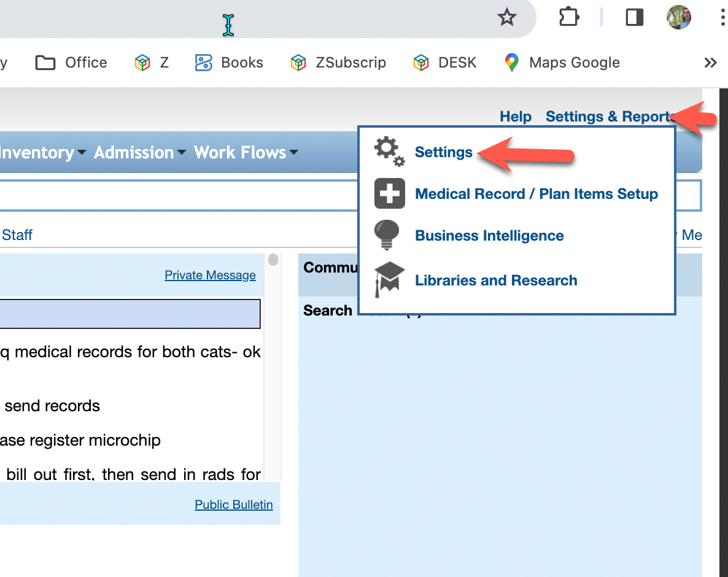Open the Settings & Reports menu
The height and width of the screenshot is (577, 728).
(608, 117)
